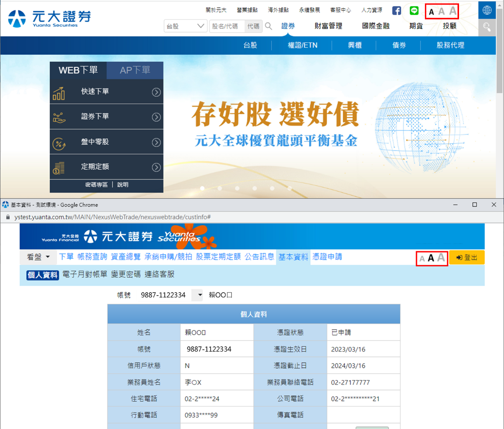The height and width of the screenshot is (429, 504).
Task: Select largest font A in Chrome window
Action: (x=441, y=257)
